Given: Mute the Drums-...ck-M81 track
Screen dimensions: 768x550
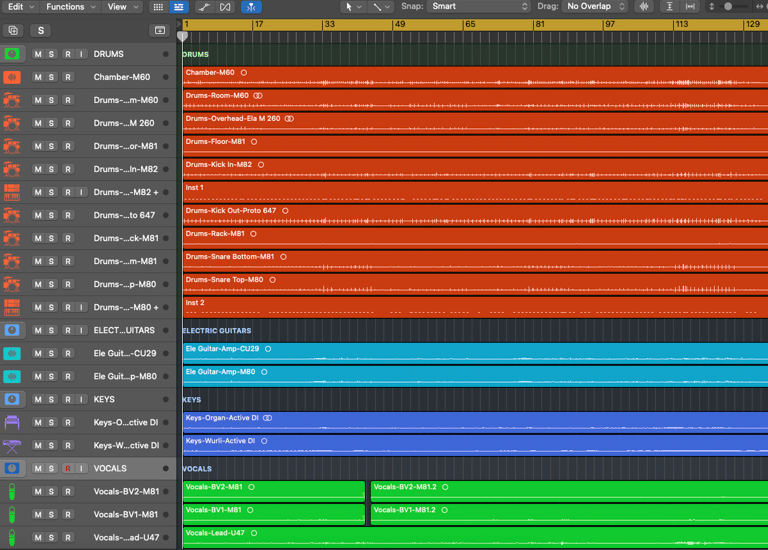Looking at the screenshot, I should (x=38, y=238).
